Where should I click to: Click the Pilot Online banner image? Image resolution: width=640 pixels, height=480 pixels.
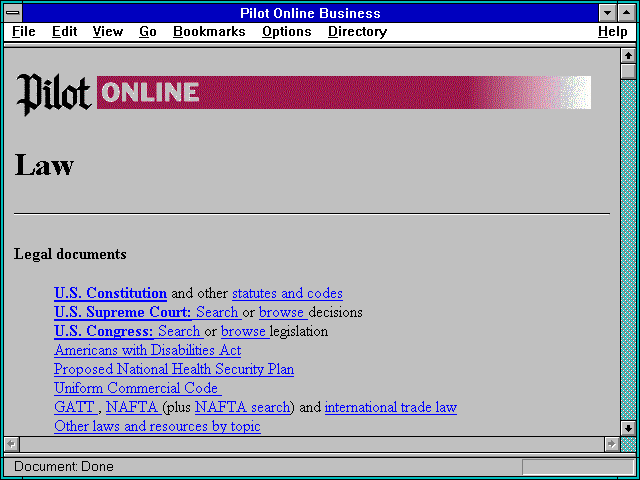303,94
